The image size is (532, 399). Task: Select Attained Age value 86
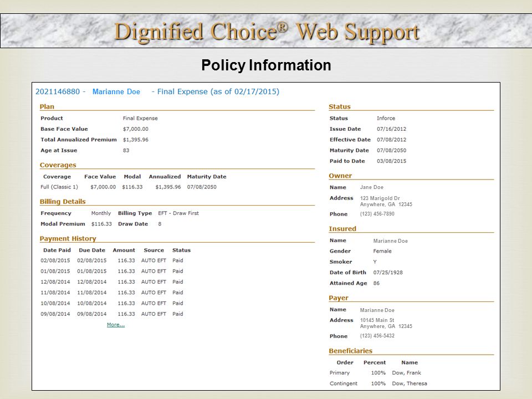point(376,283)
